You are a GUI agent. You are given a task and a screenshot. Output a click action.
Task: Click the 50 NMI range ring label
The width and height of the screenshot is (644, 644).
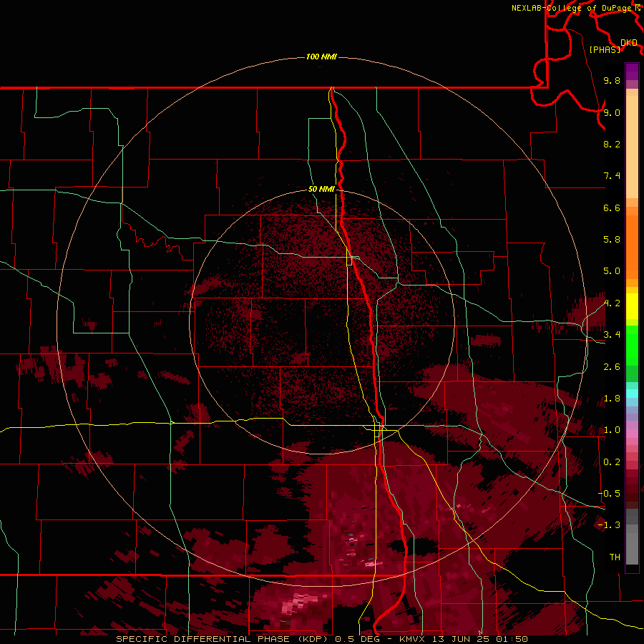click(x=321, y=189)
